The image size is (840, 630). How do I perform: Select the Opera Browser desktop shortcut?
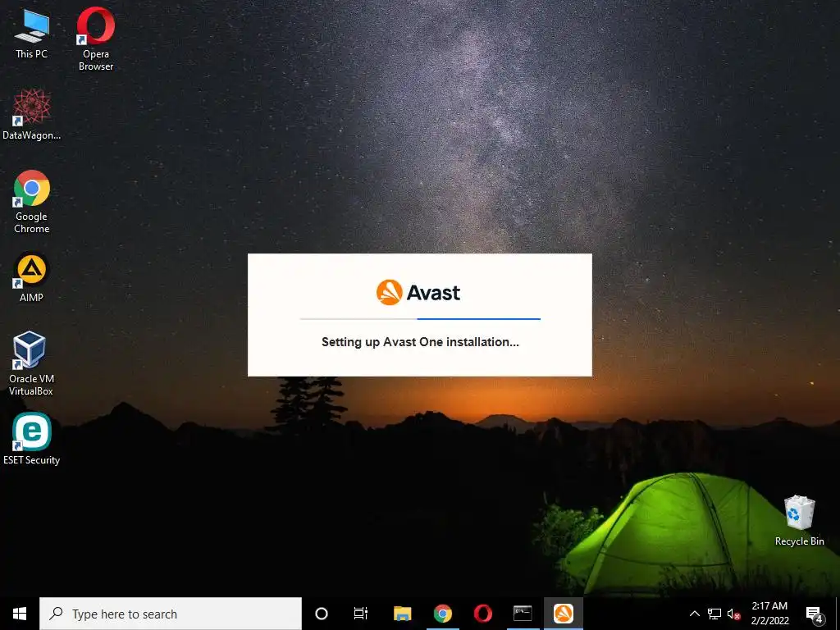tap(96, 39)
